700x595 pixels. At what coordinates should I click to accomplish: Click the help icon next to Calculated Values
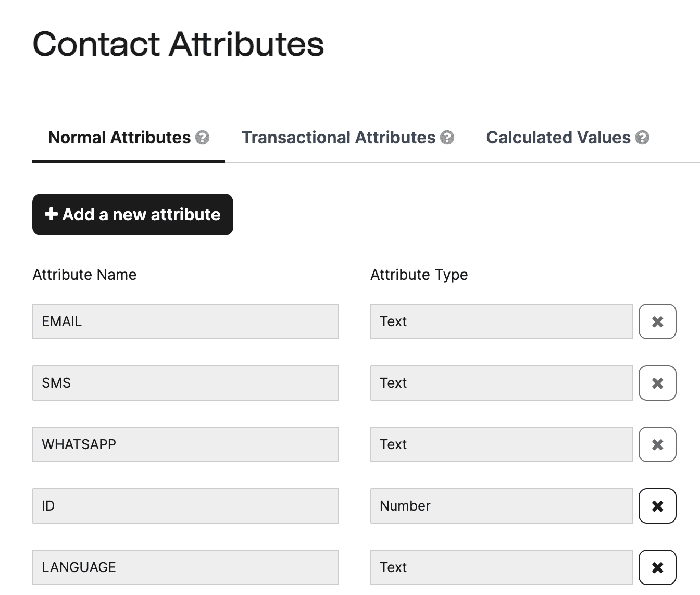tap(642, 138)
